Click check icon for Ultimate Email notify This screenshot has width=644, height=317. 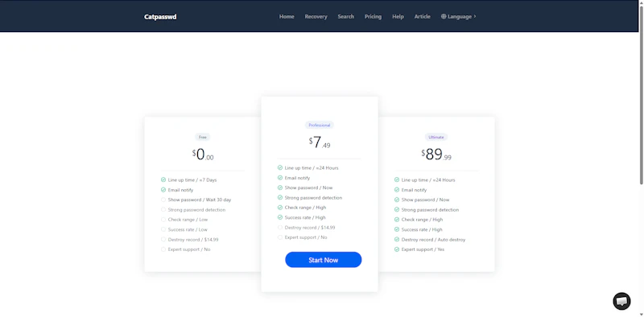tap(397, 190)
